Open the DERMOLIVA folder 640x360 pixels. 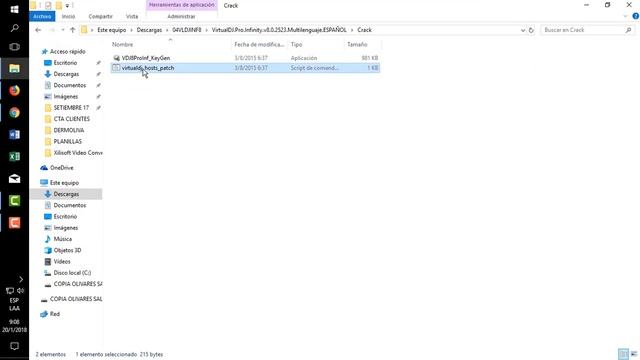(x=69, y=130)
